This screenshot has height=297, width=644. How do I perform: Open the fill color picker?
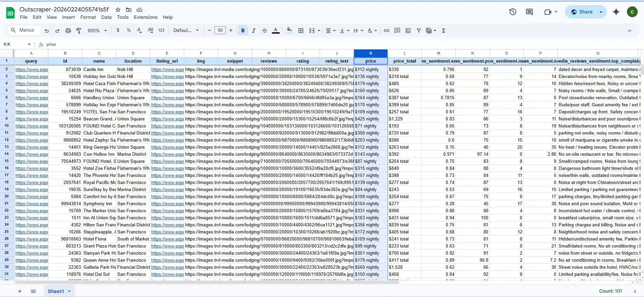pyautogui.click(x=289, y=31)
